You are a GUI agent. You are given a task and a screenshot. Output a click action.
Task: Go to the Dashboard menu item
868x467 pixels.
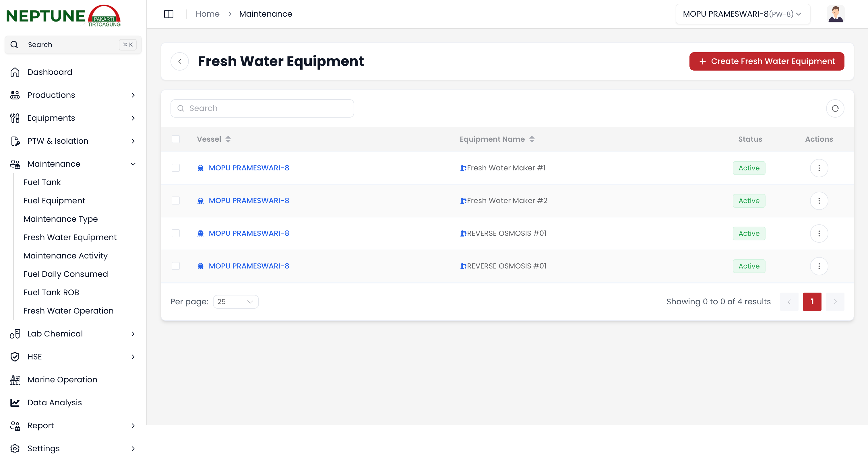click(x=50, y=72)
